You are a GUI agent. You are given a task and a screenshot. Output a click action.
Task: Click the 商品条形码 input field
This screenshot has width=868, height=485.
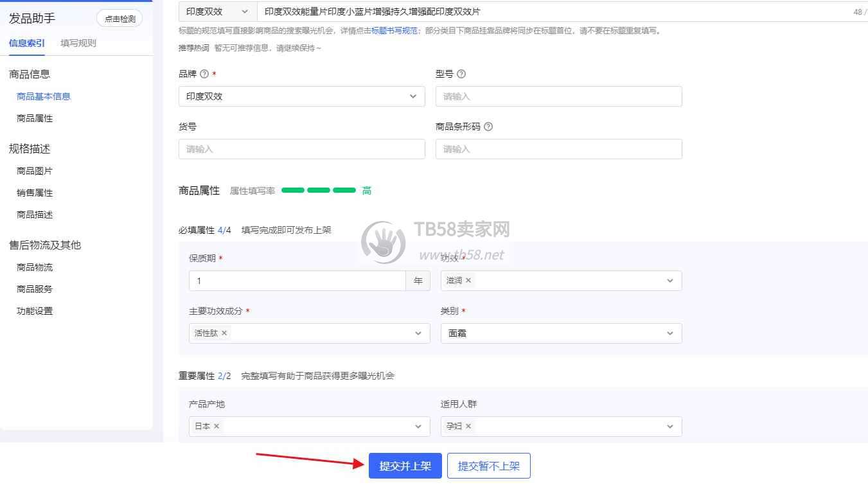pos(558,149)
